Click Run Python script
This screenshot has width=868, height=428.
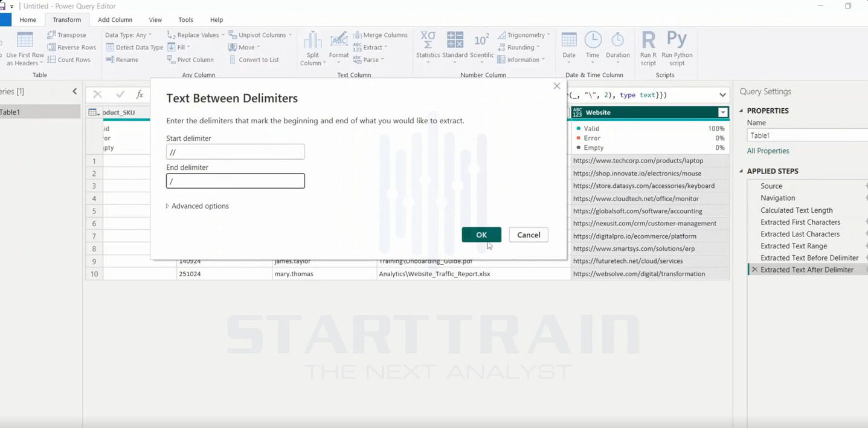[x=677, y=48]
